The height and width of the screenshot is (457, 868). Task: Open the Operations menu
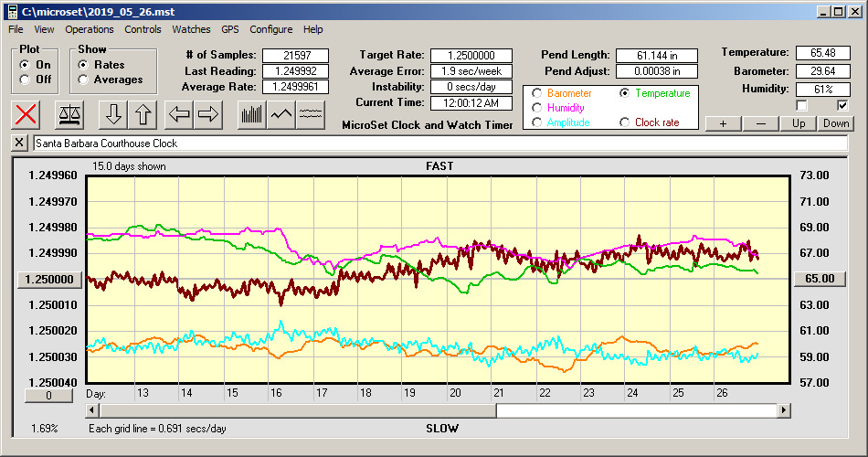click(90, 29)
